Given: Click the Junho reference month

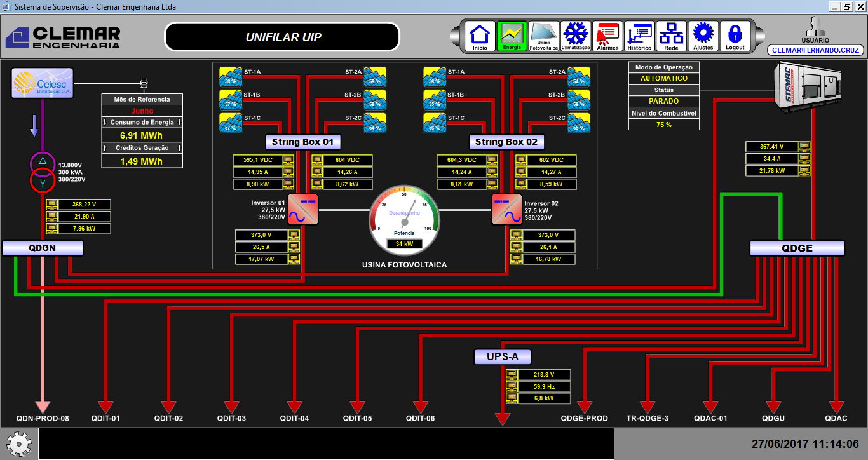Looking at the screenshot, I should (x=142, y=111).
